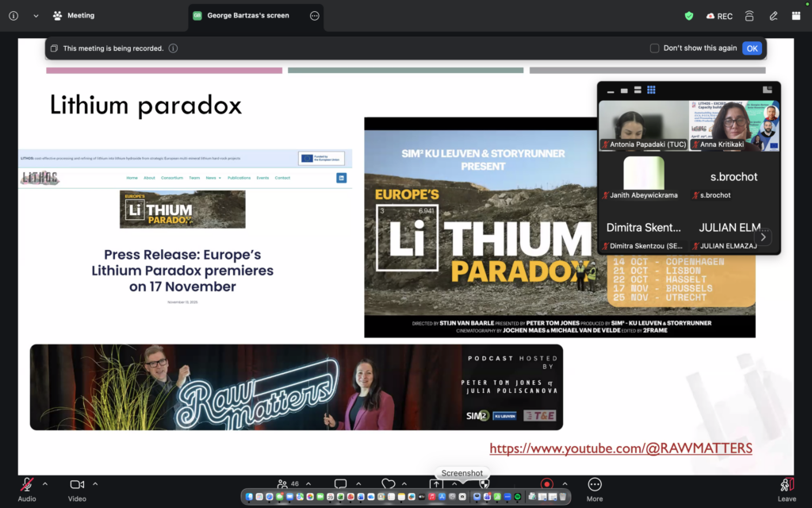Check 'Don't show this again' box

[x=654, y=48]
